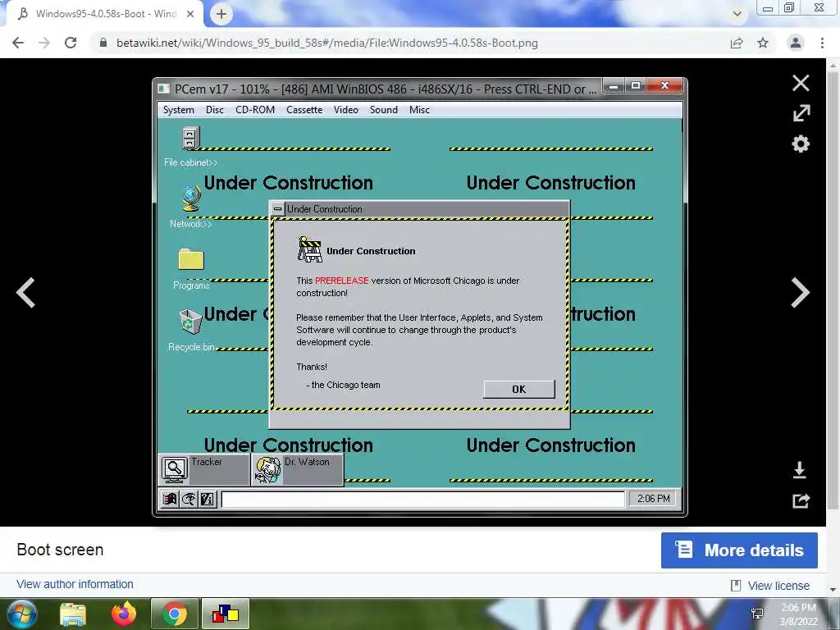
Task: Click the browser address bar URL
Action: point(326,43)
